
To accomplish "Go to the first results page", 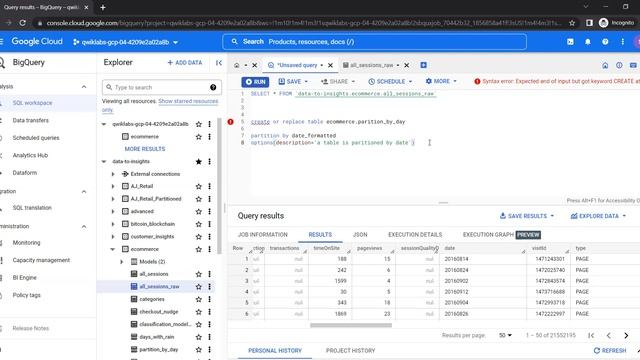I will (x=591, y=336).
